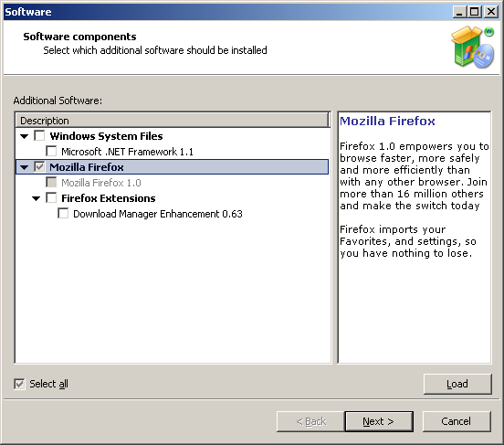
Task: Click the Load button
Action: 457,384
